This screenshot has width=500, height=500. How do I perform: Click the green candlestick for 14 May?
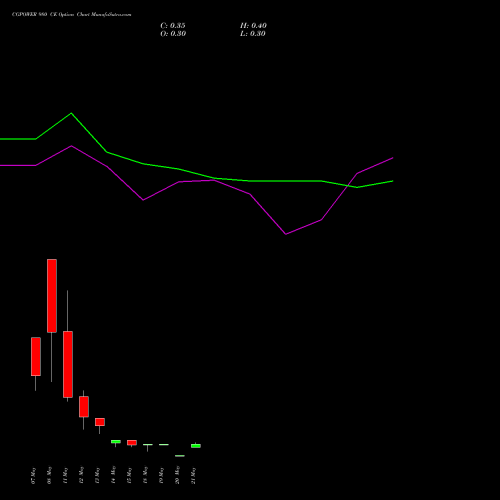116,442
